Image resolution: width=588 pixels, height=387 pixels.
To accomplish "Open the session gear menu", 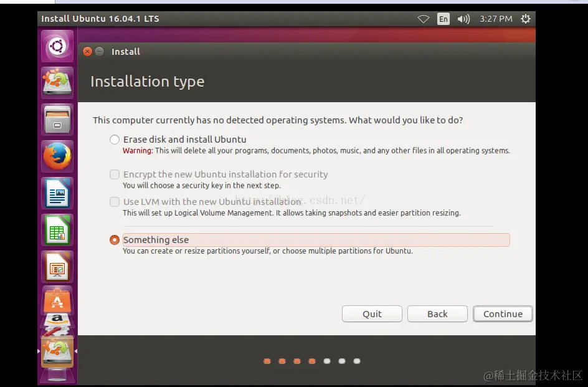I will point(525,19).
